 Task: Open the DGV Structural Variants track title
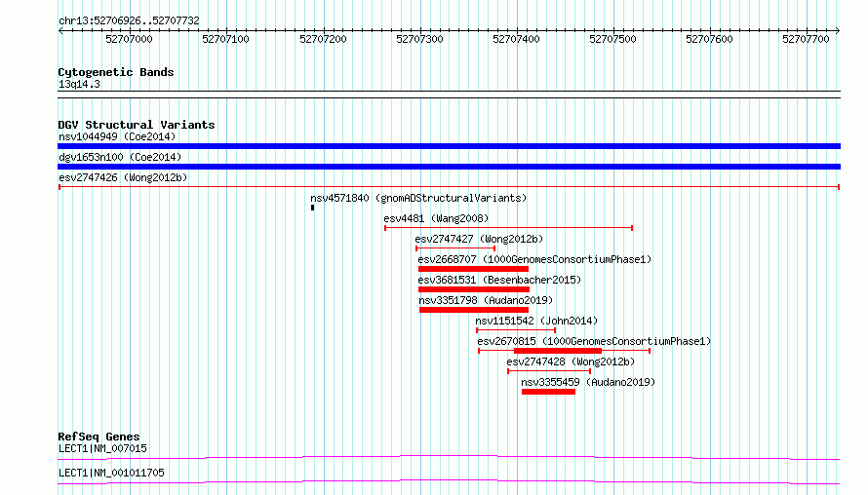137,125
